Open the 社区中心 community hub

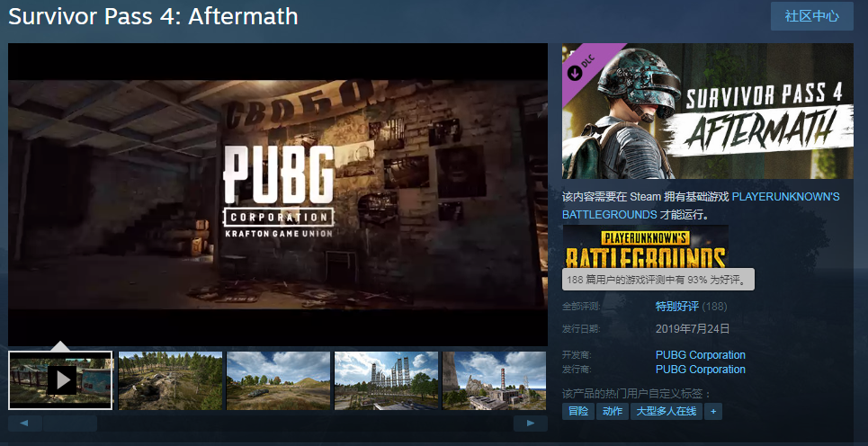pyautogui.click(x=811, y=16)
